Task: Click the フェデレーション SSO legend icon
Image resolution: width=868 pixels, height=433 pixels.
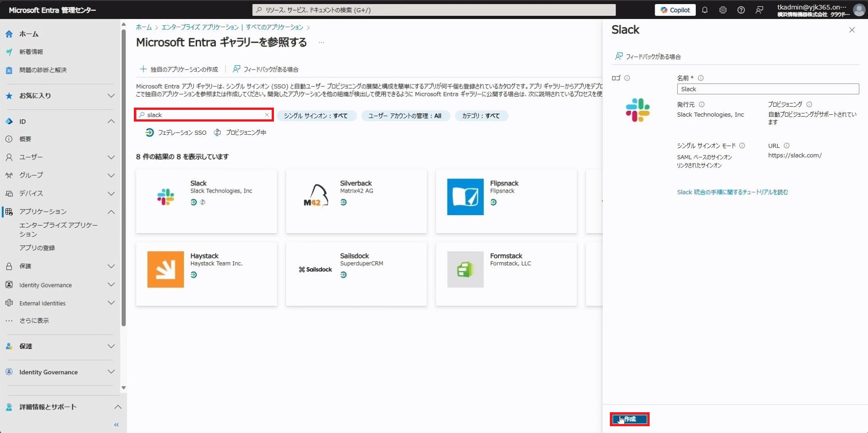Action: tap(150, 132)
